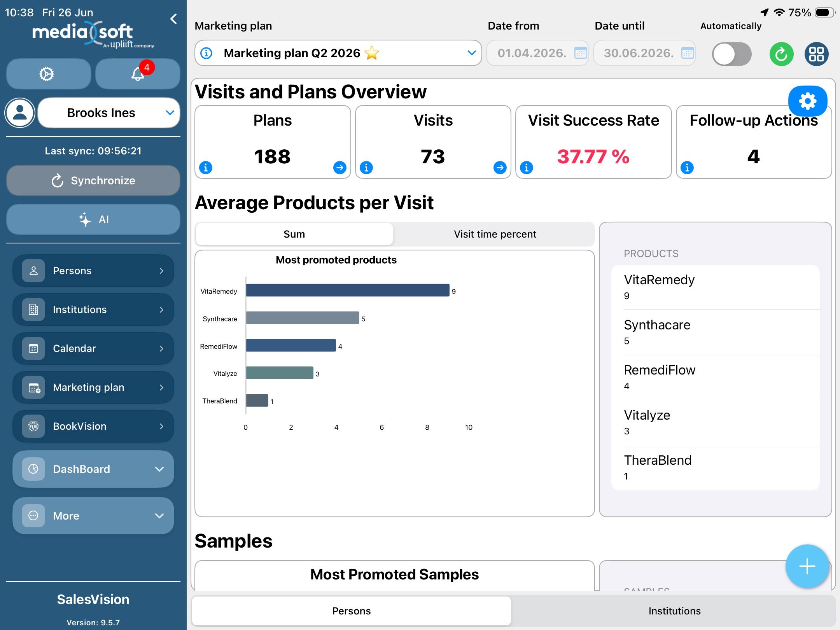The height and width of the screenshot is (630, 840).
Task: Open Calendar in the sidebar
Action: click(93, 348)
